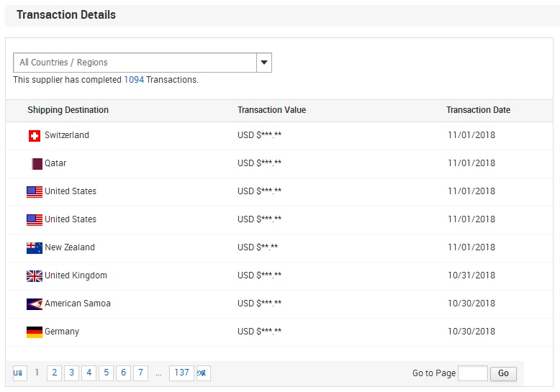This screenshot has height=392, width=560.
Task: Click the dropdown arrow next to country filter
Action: coord(264,63)
